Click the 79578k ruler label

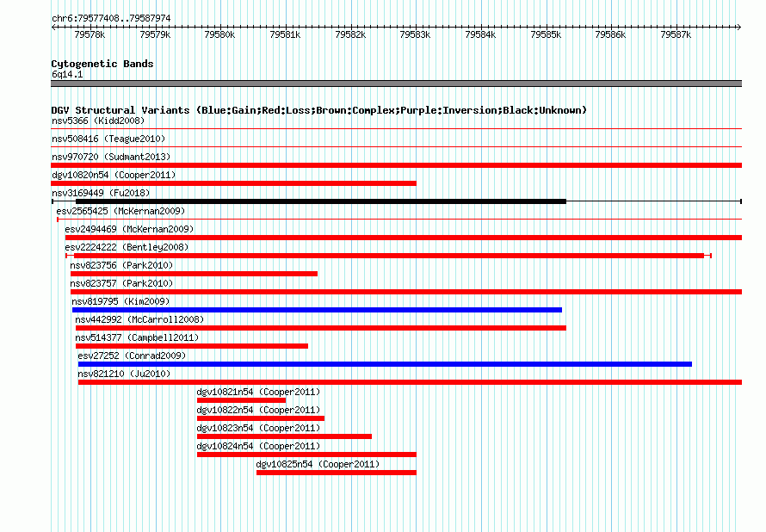(x=90, y=34)
